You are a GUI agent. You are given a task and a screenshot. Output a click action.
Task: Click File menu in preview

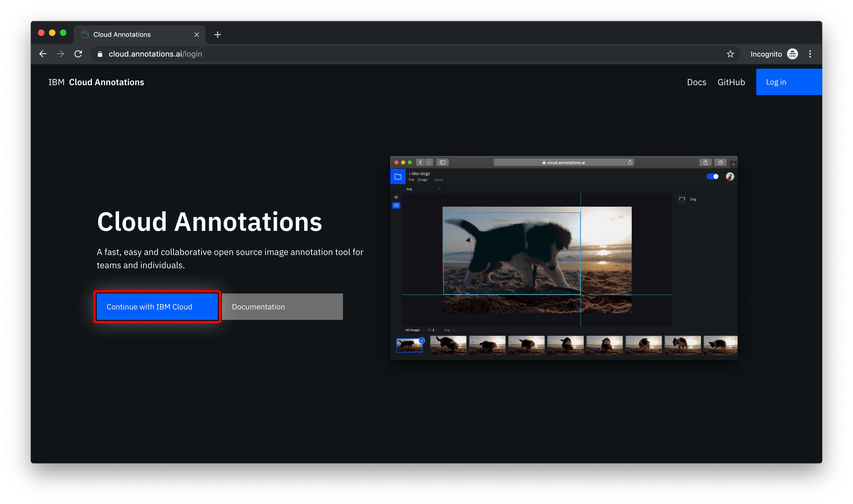(x=412, y=180)
